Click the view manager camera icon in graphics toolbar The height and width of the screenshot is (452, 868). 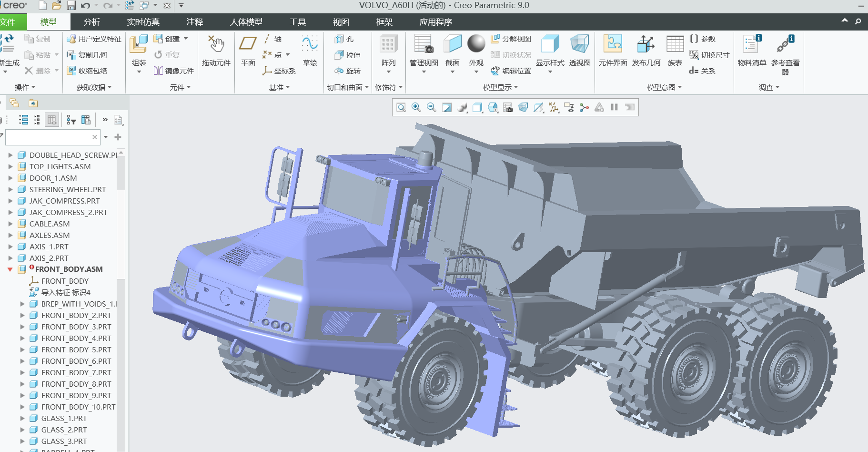[x=508, y=107]
